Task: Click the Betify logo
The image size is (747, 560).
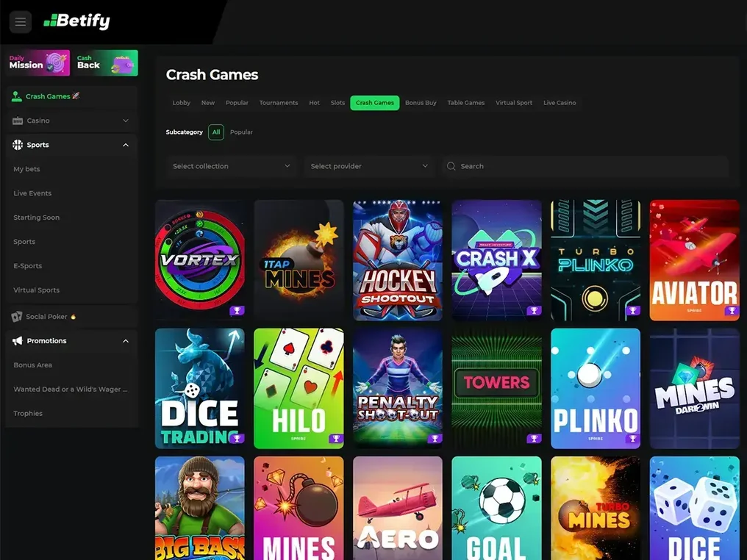Action: click(x=76, y=21)
